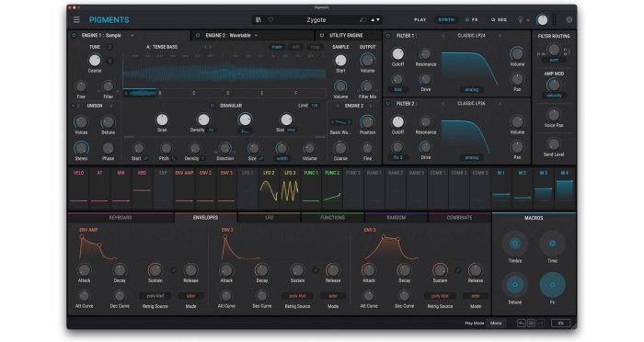
Task: Open Amp Mod 'velocity' dropdown
Action: click(554, 96)
